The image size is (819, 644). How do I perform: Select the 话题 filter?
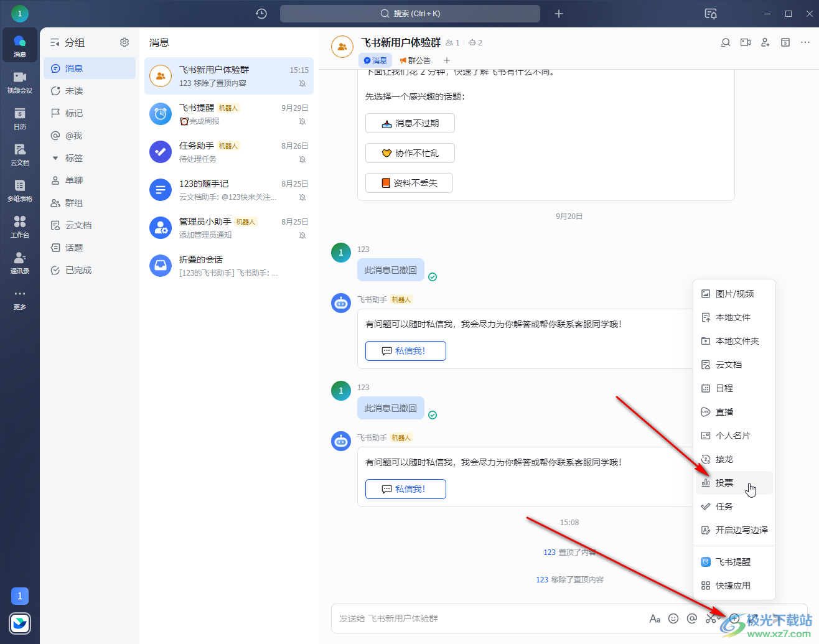tap(90, 248)
